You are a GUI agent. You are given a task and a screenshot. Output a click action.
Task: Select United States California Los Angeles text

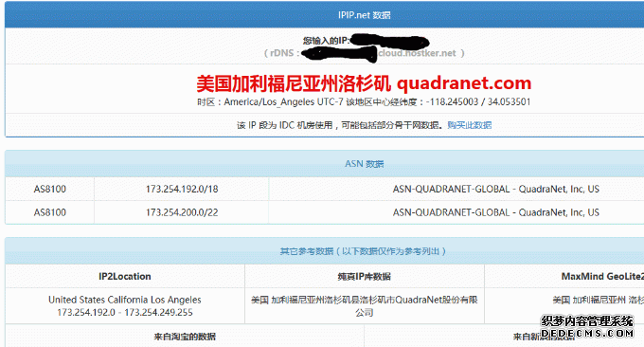pos(125,300)
